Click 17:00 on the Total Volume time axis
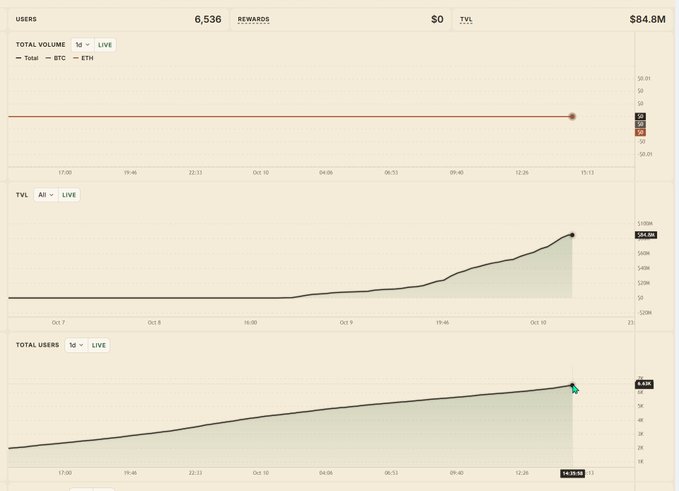This screenshot has width=679, height=491. click(65, 172)
